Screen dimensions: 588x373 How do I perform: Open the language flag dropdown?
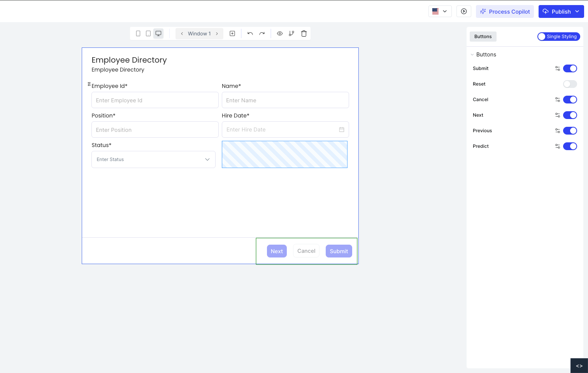pyautogui.click(x=440, y=11)
